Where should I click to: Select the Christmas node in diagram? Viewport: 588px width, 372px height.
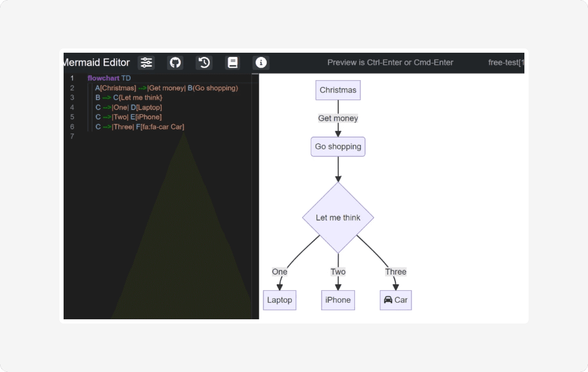point(338,90)
